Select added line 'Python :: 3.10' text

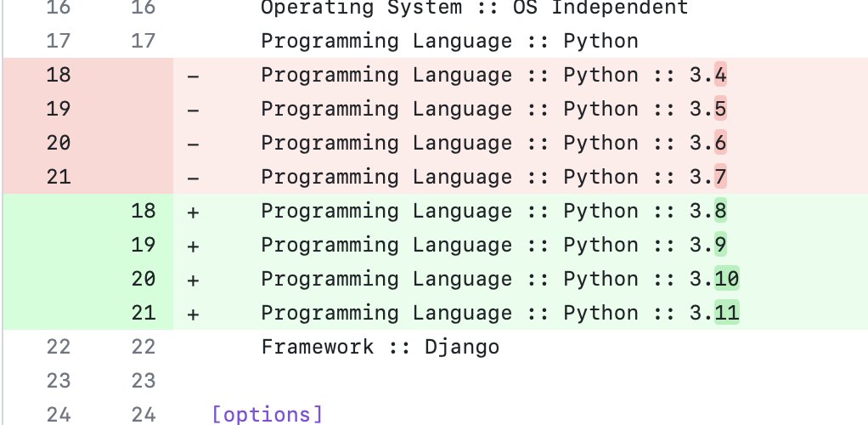coord(651,279)
